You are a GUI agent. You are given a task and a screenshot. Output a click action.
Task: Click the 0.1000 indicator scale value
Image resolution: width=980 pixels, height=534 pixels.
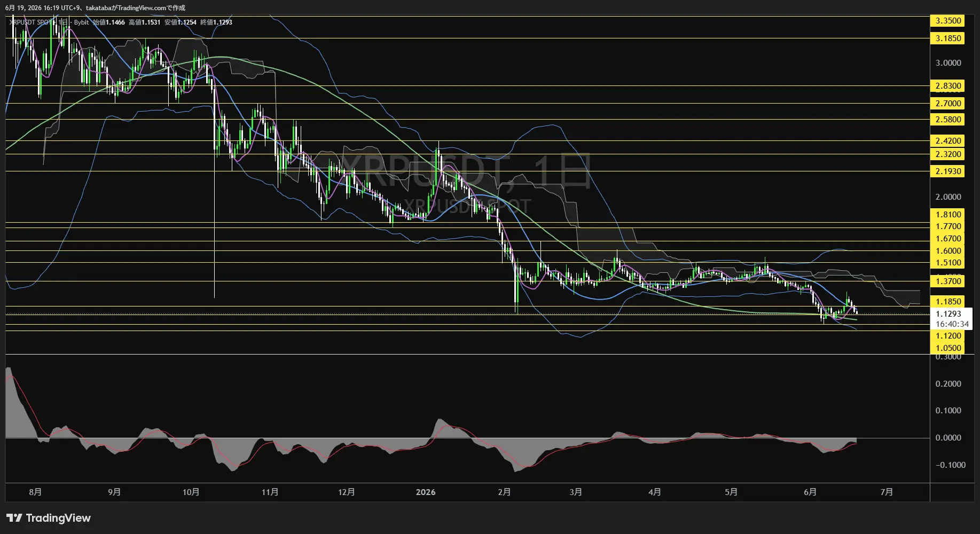(x=948, y=411)
